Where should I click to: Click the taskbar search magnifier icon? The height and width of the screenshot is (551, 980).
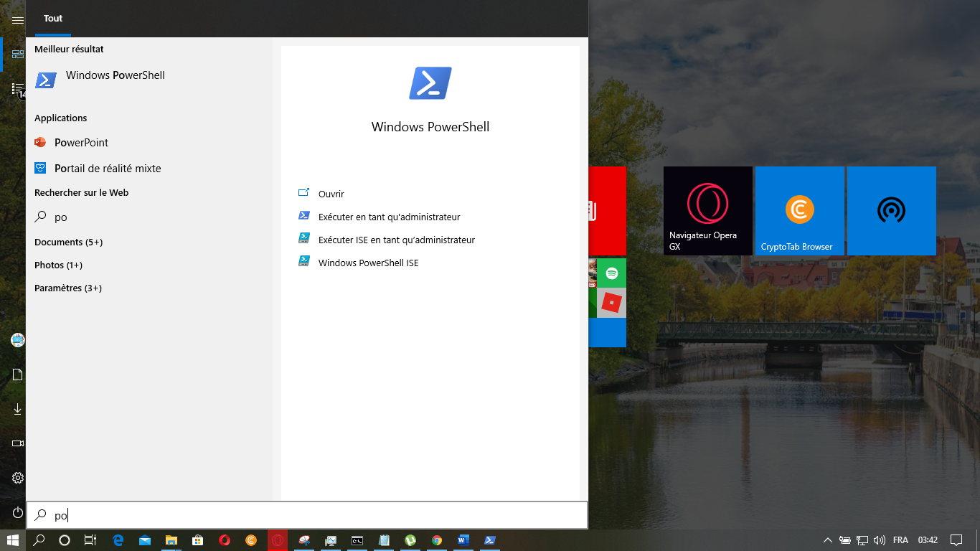point(39,540)
